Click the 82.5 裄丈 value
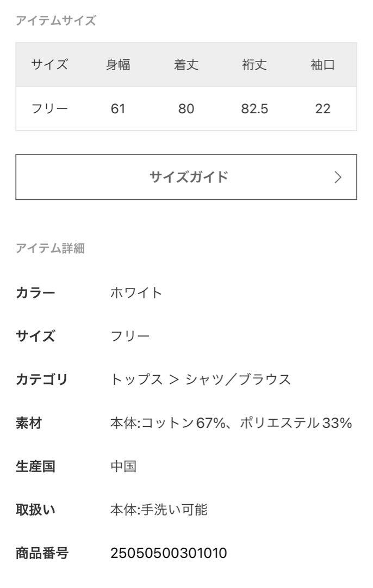373x588 pixels. coord(254,109)
